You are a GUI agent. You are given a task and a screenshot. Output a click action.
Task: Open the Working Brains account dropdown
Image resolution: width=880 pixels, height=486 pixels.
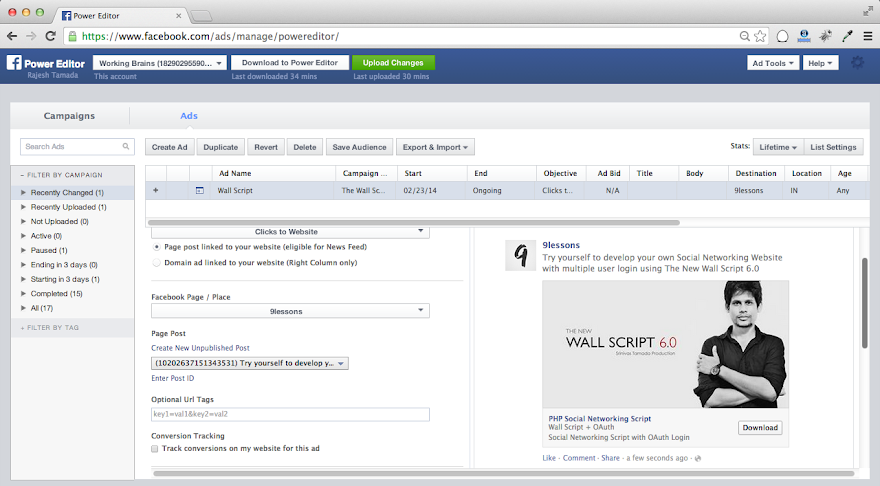pos(160,63)
